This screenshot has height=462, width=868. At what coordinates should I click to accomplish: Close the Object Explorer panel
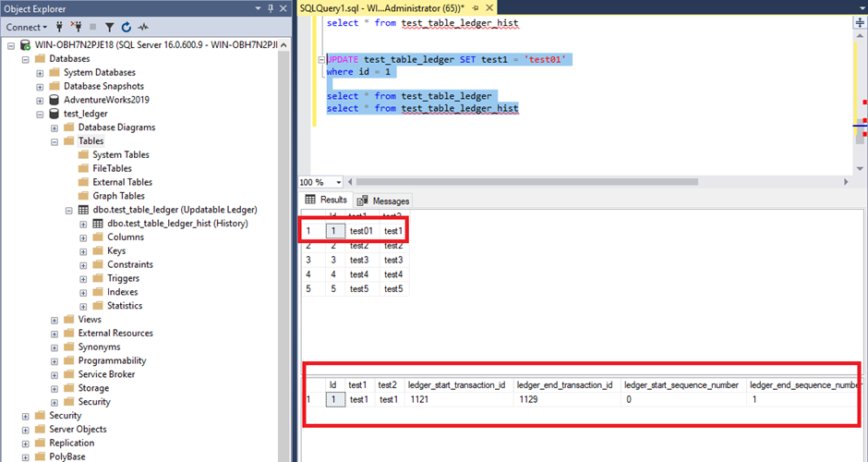point(283,8)
